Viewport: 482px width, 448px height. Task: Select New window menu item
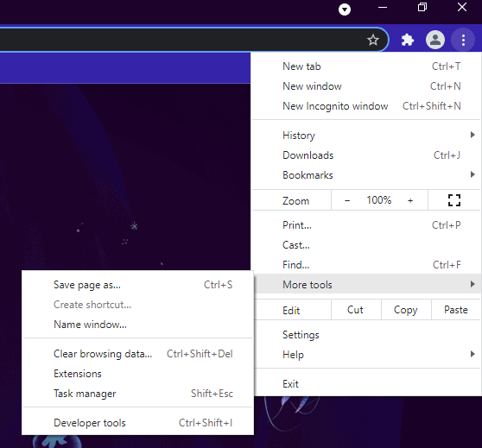(x=366, y=86)
